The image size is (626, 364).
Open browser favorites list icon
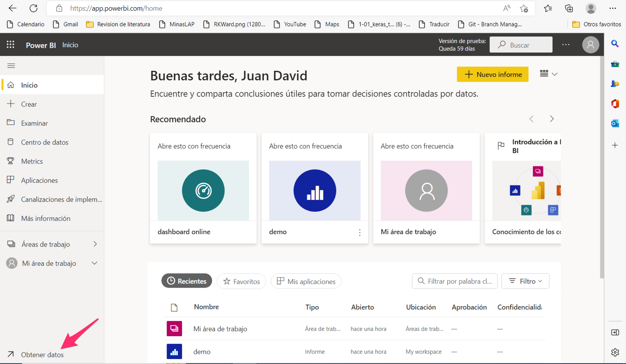[x=548, y=8]
